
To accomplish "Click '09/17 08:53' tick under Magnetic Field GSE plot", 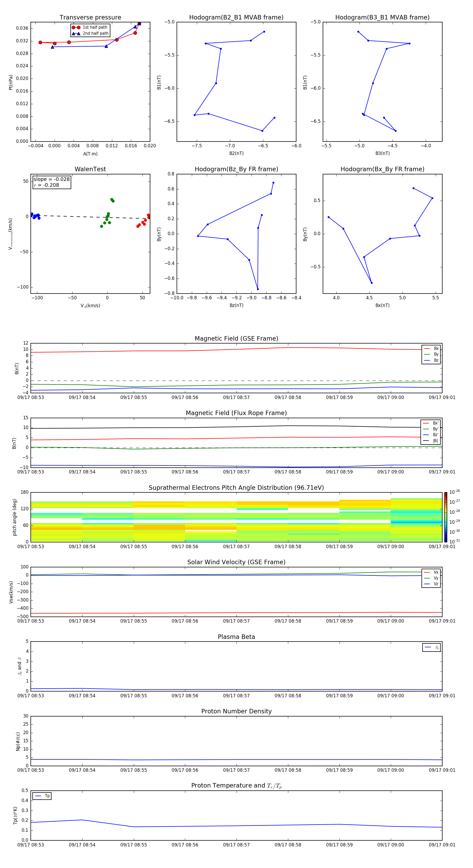I will coord(31,398).
